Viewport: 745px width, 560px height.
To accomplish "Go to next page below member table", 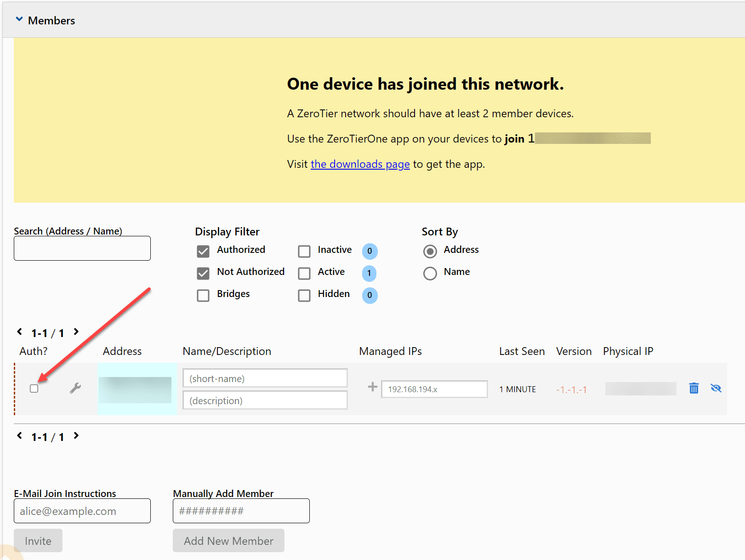I will point(76,435).
